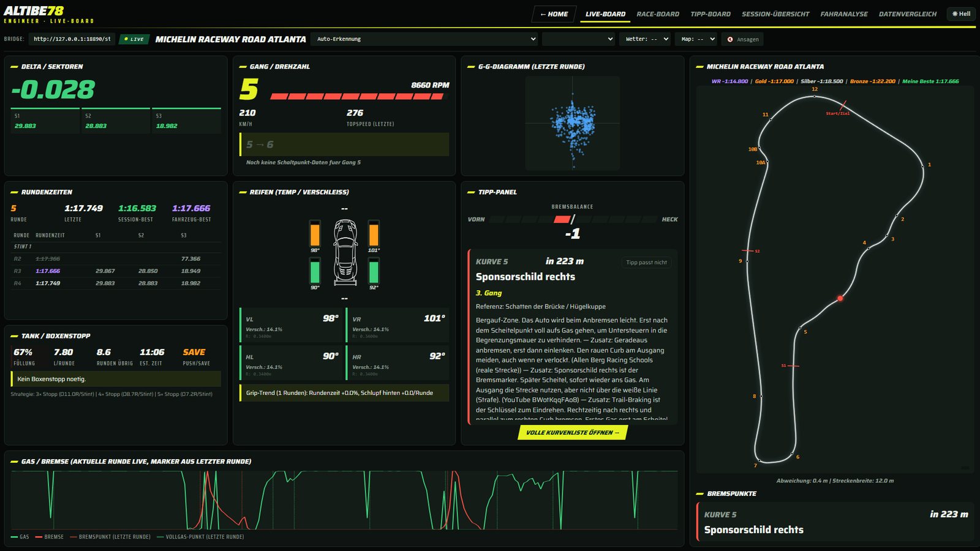Click the rear-left tire green bar

pyautogui.click(x=315, y=271)
